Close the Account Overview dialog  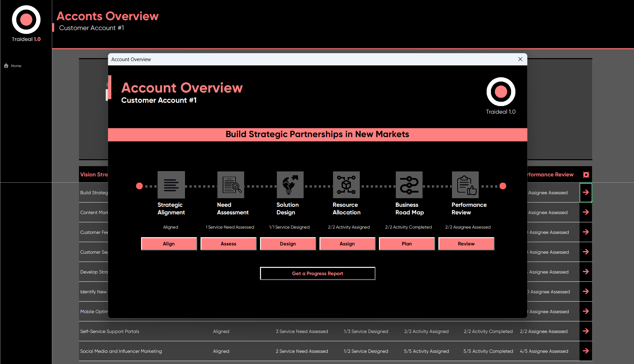(520, 59)
